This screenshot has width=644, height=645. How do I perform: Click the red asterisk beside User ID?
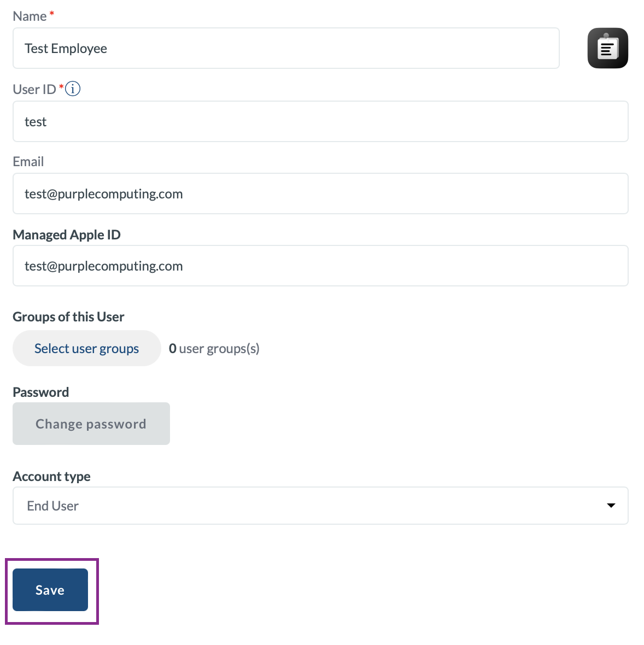[x=62, y=85]
